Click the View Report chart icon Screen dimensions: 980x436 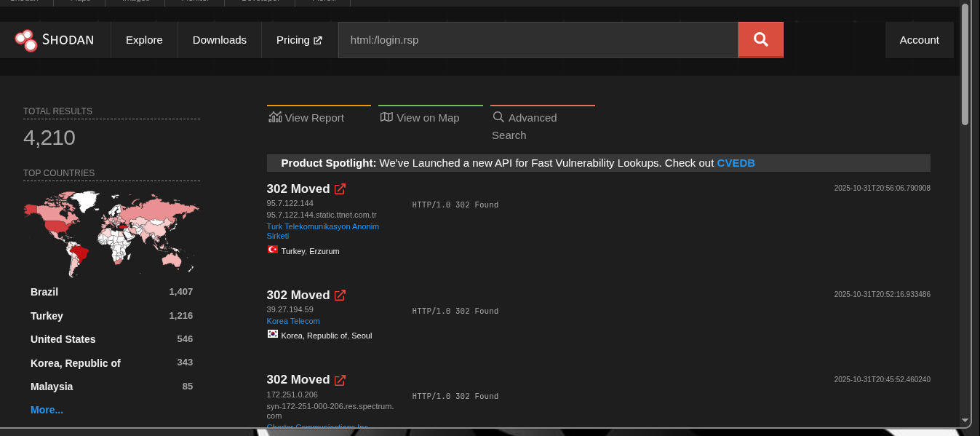coord(275,117)
